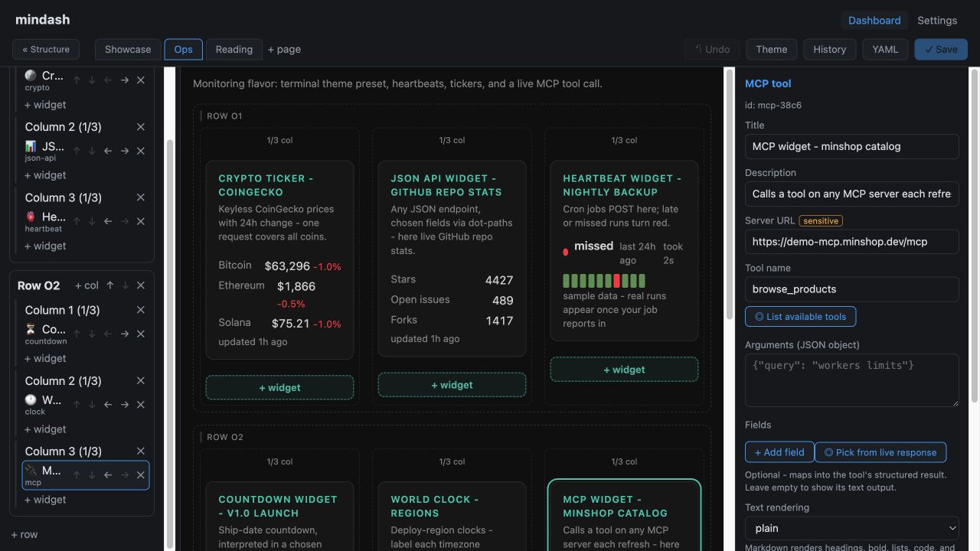
Task: Click the bar chart icon of json-api widget
Action: point(31,146)
